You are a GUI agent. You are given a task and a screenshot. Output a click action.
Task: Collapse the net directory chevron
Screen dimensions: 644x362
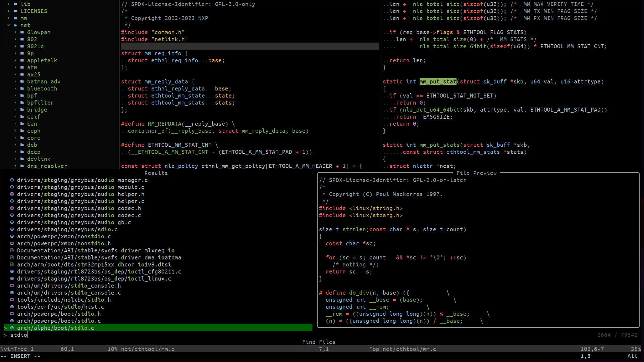click(x=9, y=25)
